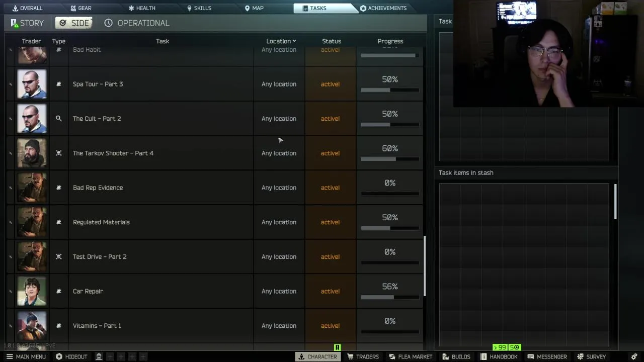Open the Traders screen
The width and height of the screenshot is (644, 362).
363,356
